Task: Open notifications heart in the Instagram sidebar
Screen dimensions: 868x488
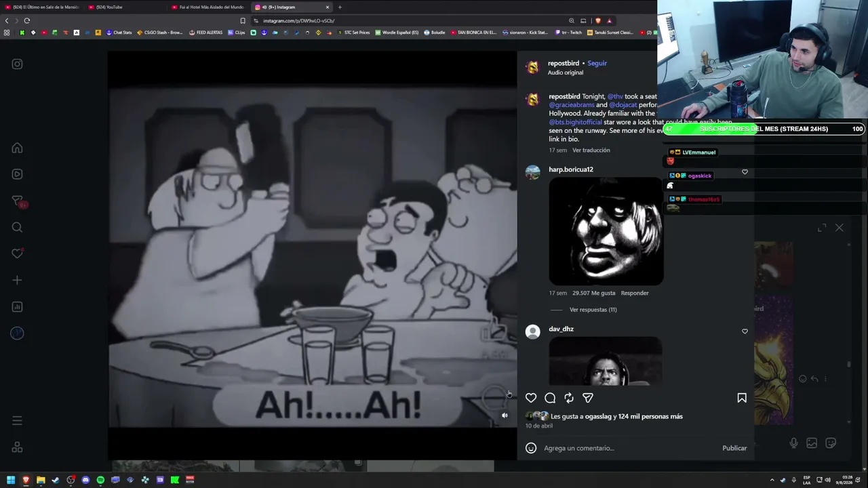Action: click(x=18, y=253)
